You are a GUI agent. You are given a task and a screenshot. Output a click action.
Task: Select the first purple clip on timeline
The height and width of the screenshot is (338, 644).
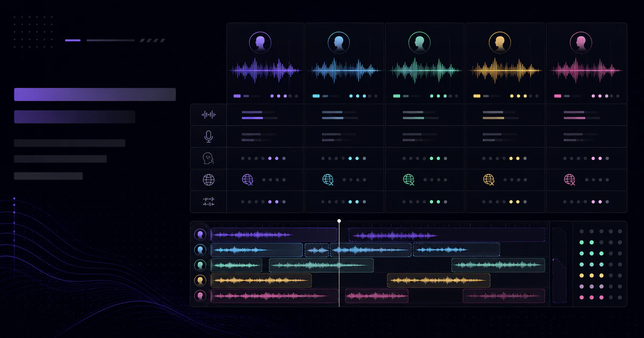pyautogui.click(x=274, y=234)
